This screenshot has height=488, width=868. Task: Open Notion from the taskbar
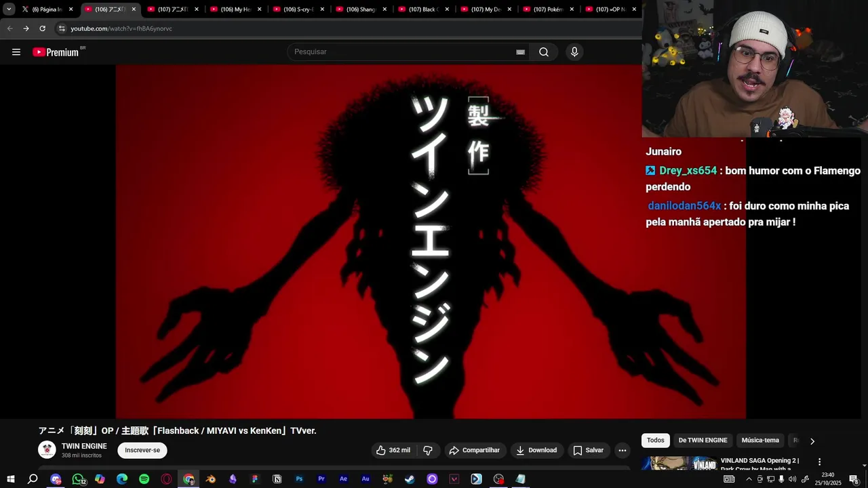click(x=277, y=479)
